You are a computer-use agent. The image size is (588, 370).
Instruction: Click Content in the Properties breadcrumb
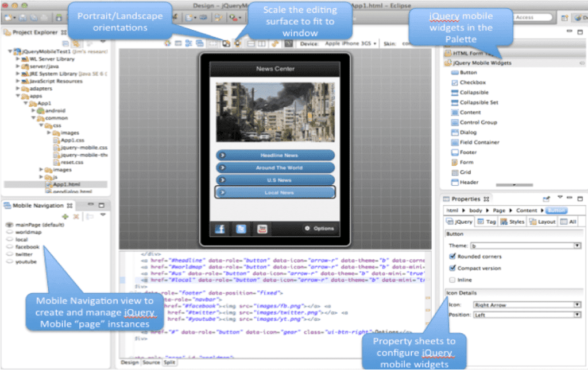(x=527, y=210)
